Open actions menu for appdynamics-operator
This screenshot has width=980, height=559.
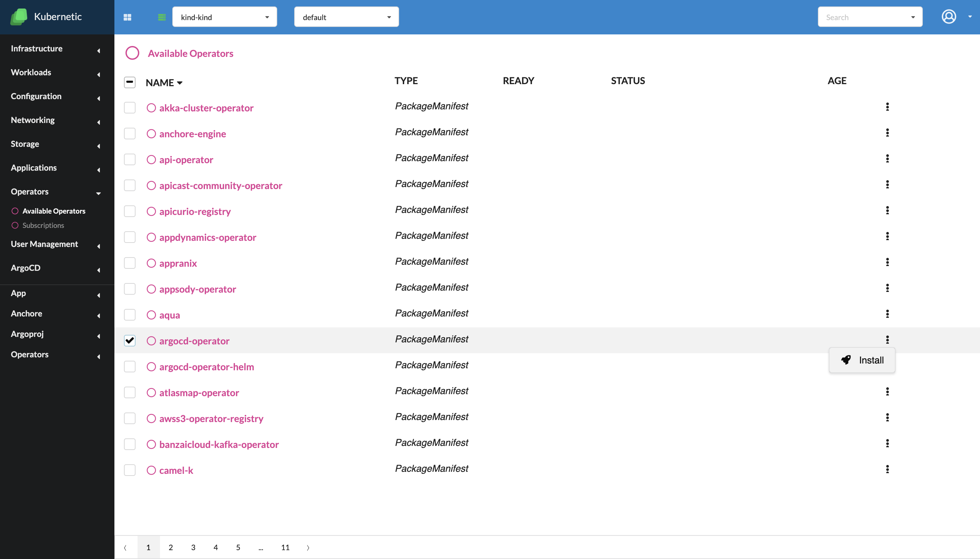[x=887, y=236]
